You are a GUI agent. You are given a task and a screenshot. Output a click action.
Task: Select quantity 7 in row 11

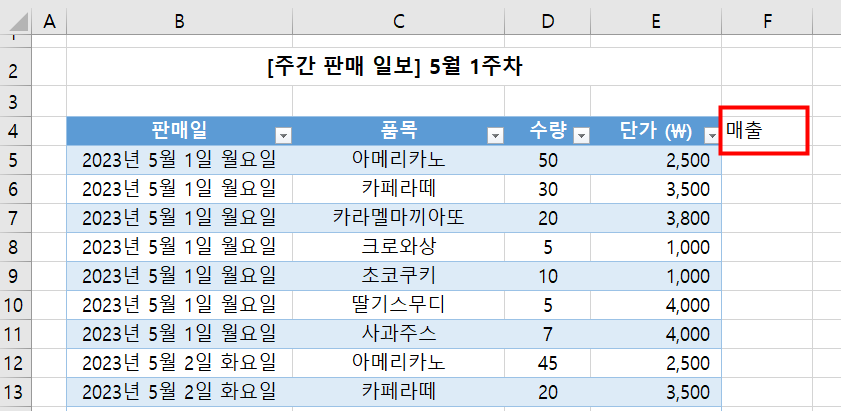tap(548, 334)
